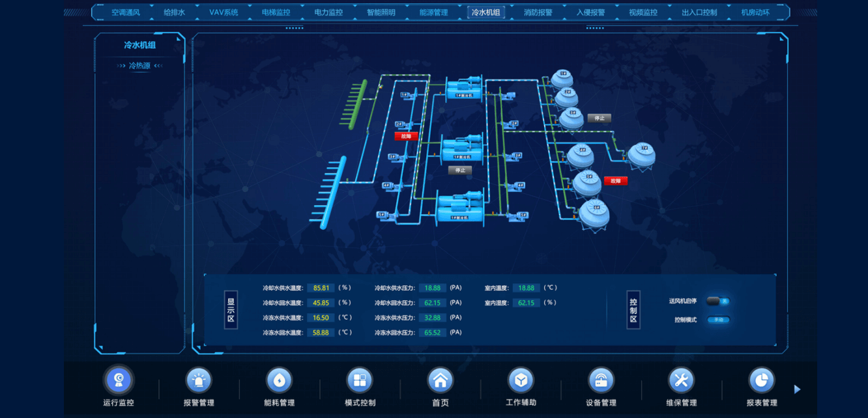868x418 pixels.
Task: Open the 报表管理 pie chart icon
Action: point(761,380)
